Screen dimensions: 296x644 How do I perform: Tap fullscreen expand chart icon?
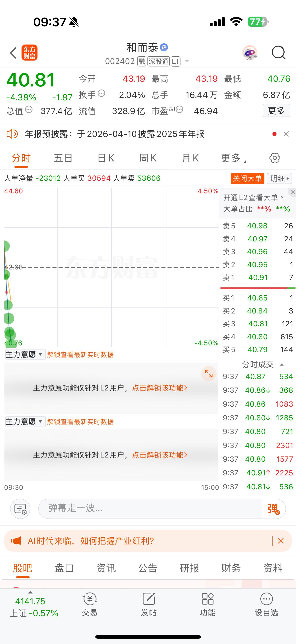pos(209,374)
